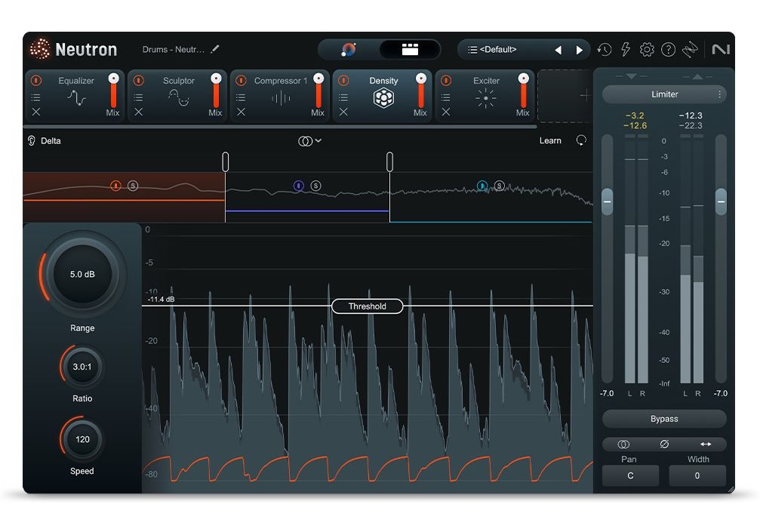Open the Equalizer module preset list
This screenshot has width=760, height=532.
36,97
